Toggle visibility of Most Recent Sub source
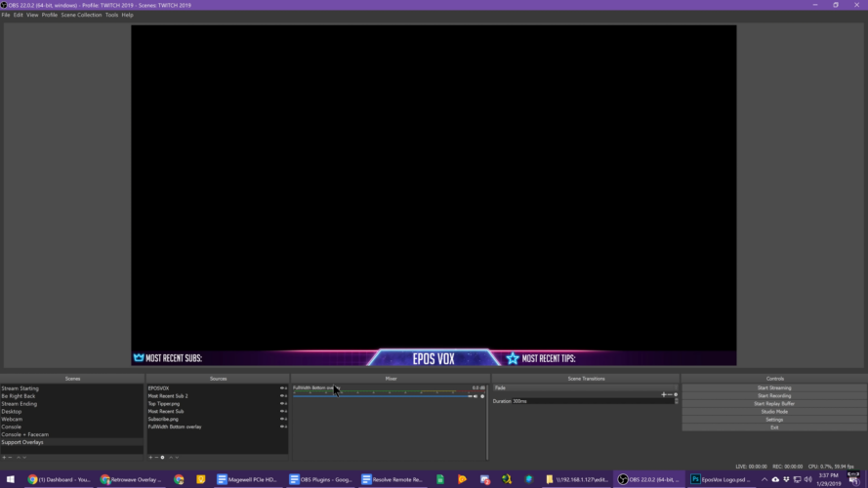The height and width of the screenshot is (488, 868). coord(282,412)
